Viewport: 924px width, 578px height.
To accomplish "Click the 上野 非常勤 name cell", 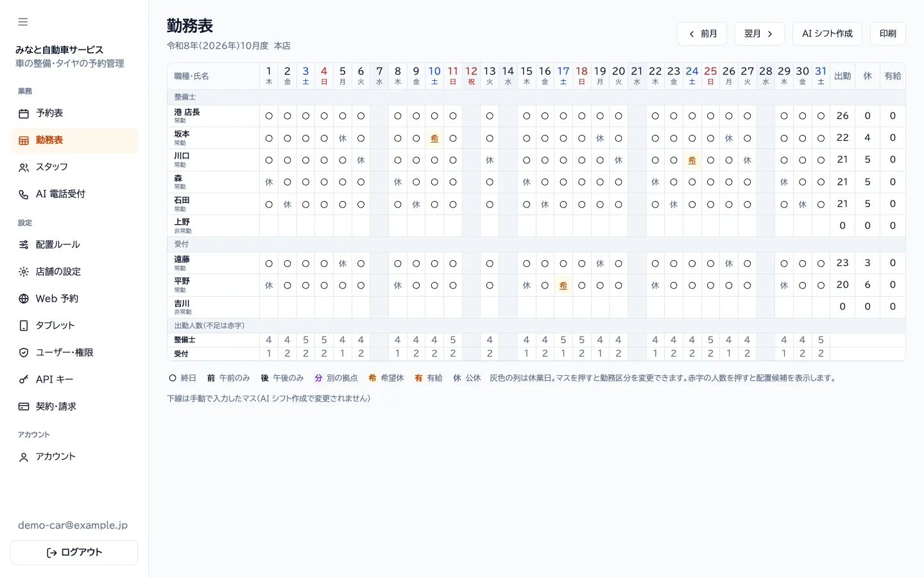I will tap(214, 226).
